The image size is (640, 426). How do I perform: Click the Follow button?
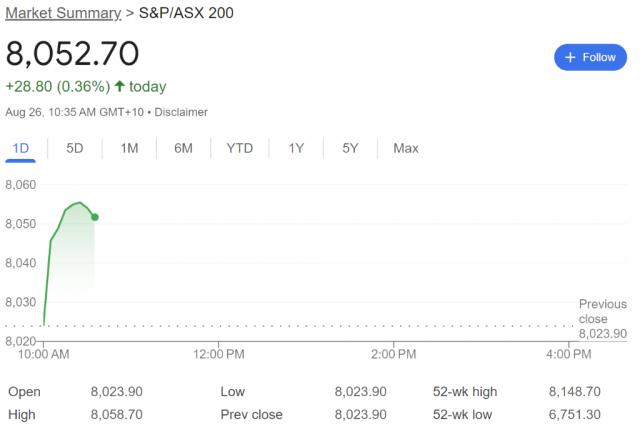click(590, 57)
